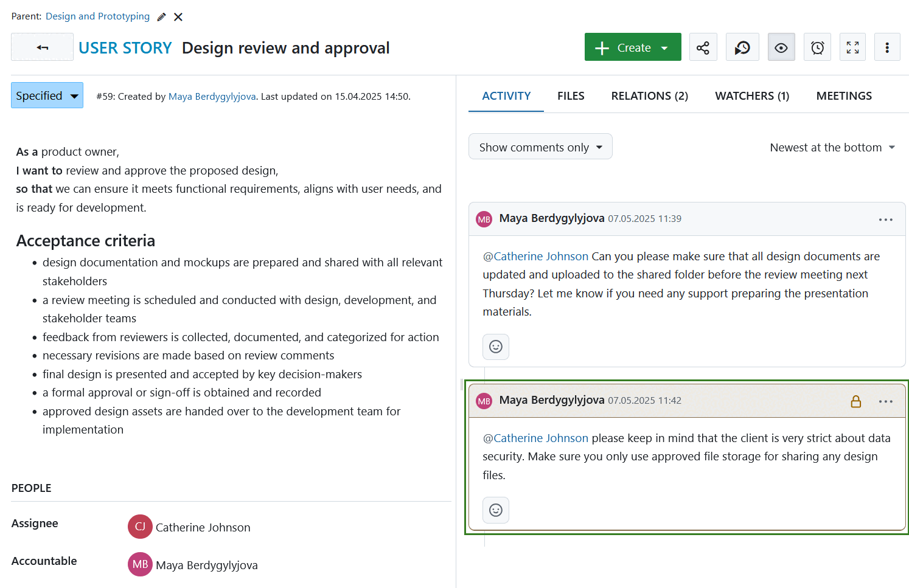Activate full screen mode

coord(852,47)
